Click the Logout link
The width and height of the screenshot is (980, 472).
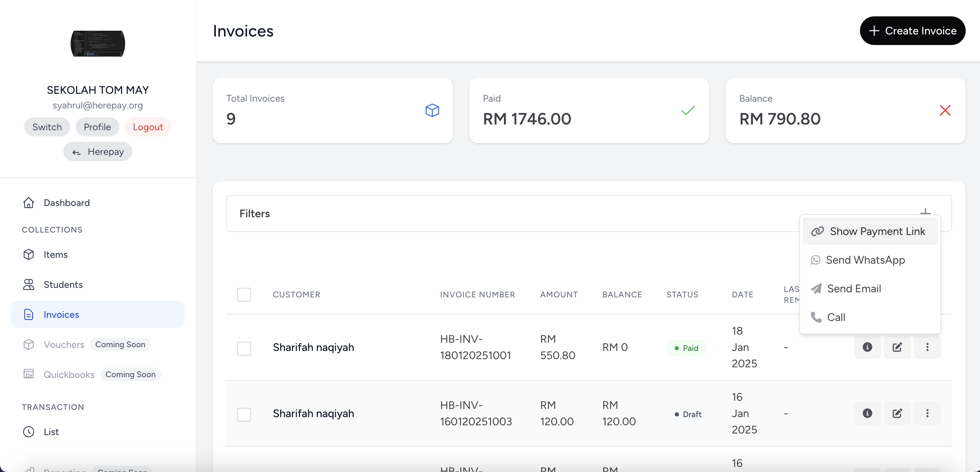148,127
